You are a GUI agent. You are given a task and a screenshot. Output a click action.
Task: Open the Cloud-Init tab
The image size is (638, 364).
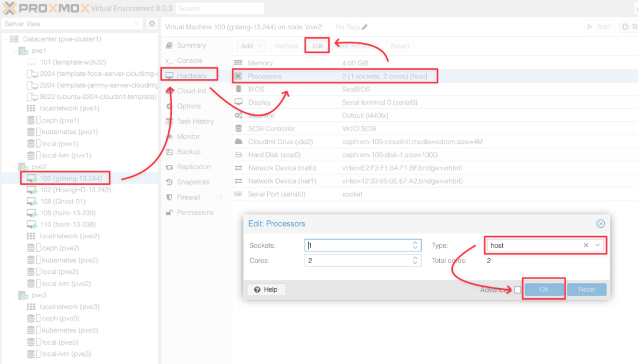coord(191,91)
